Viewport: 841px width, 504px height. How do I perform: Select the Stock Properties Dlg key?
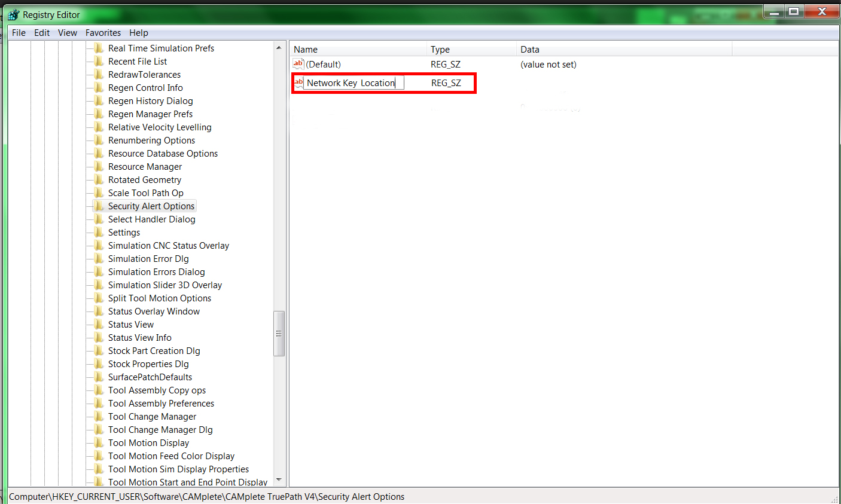[148, 364]
